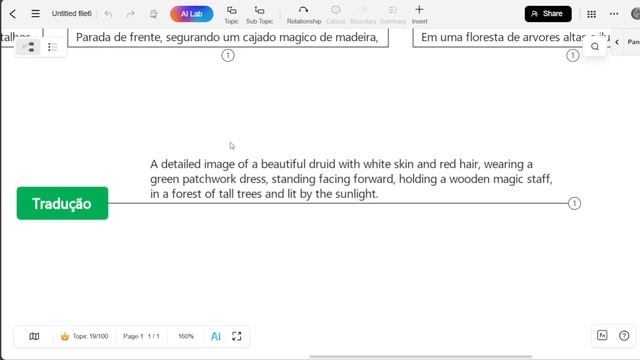Open the search magnifier
Screen dimensions: 640x360
595,47
